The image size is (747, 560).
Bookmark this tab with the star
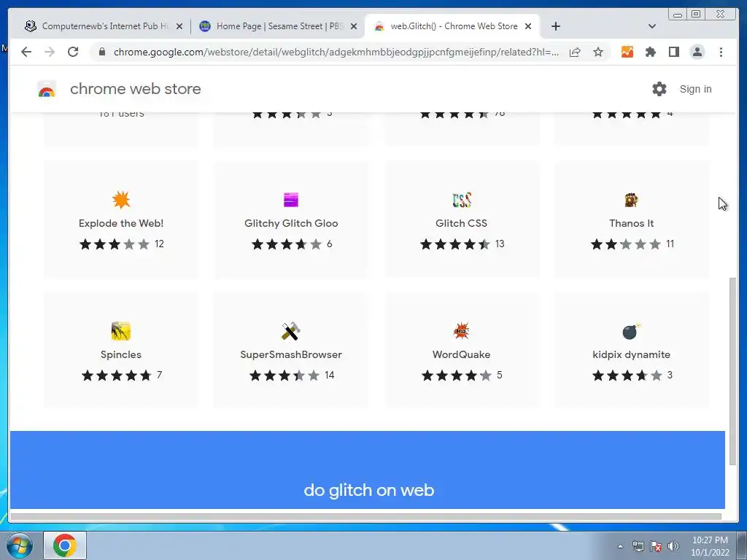[x=598, y=52]
